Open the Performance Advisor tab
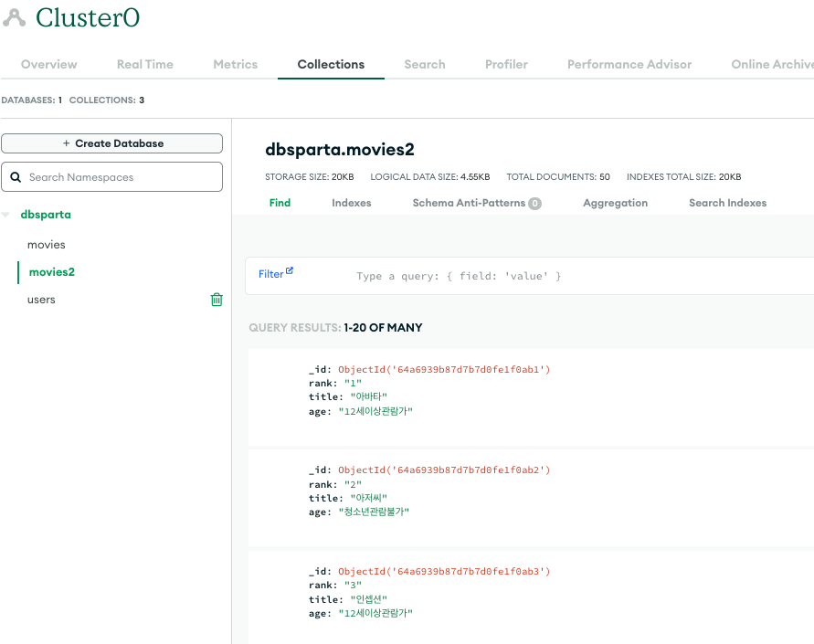 pyautogui.click(x=629, y=64)
